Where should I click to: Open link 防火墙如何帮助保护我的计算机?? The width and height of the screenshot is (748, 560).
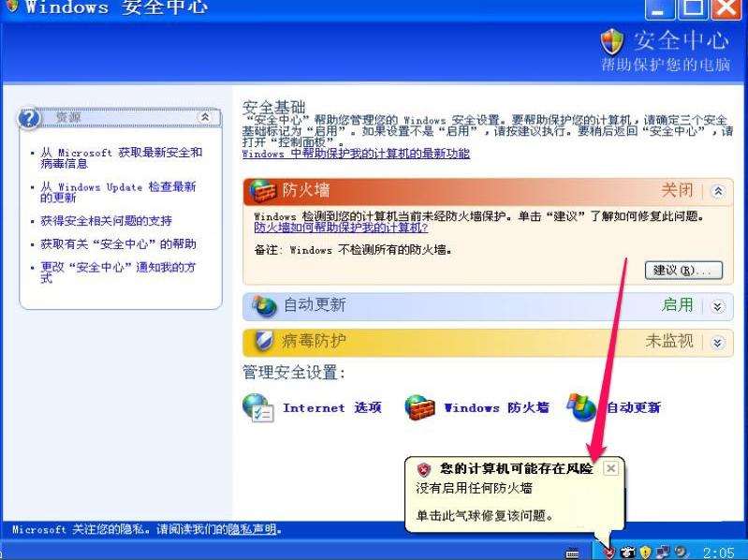pos(341,228)
